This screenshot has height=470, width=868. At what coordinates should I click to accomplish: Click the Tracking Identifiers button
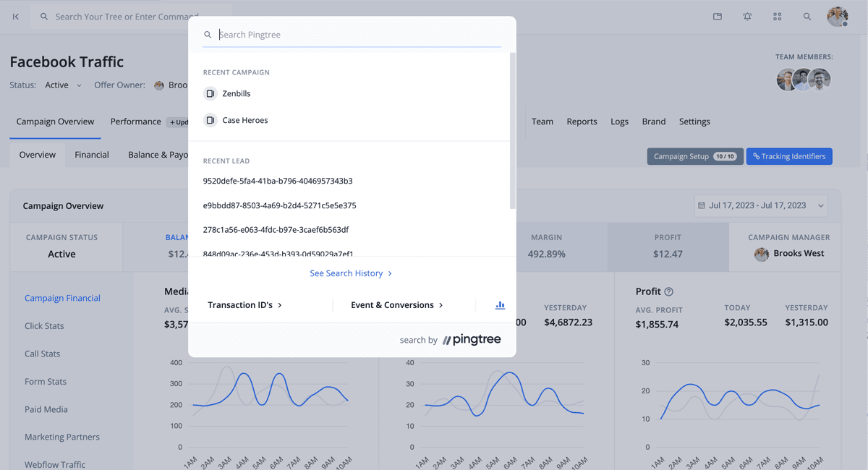(x=789, y=156)
